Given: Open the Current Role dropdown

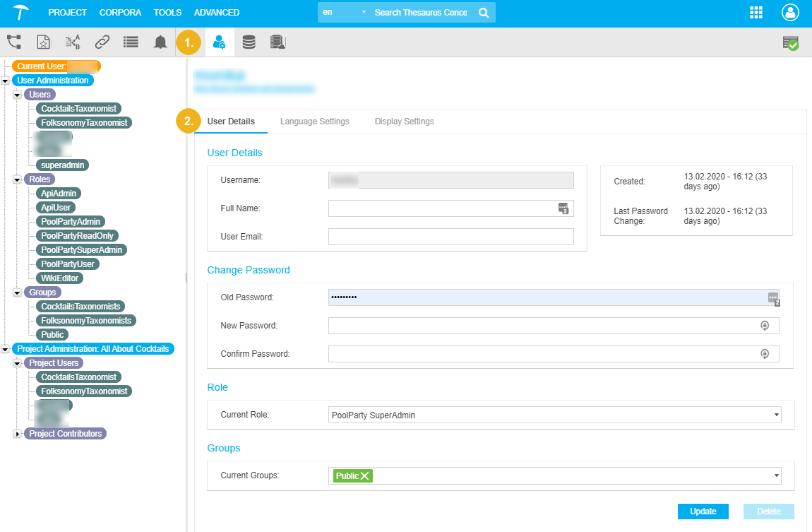Looking at the screenshot, I should 554,415.
